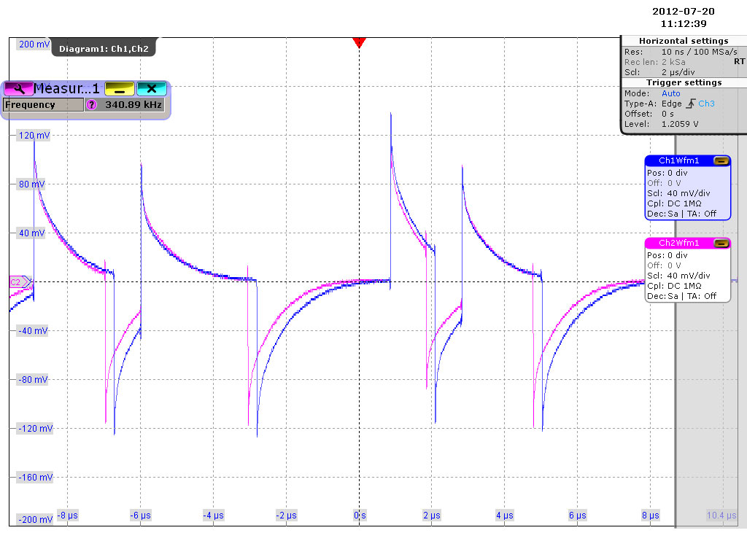Click the 340.89 kHz frequency result
Image resolution: width=747 pixels, height=560 pixels.
coord(133,105)
